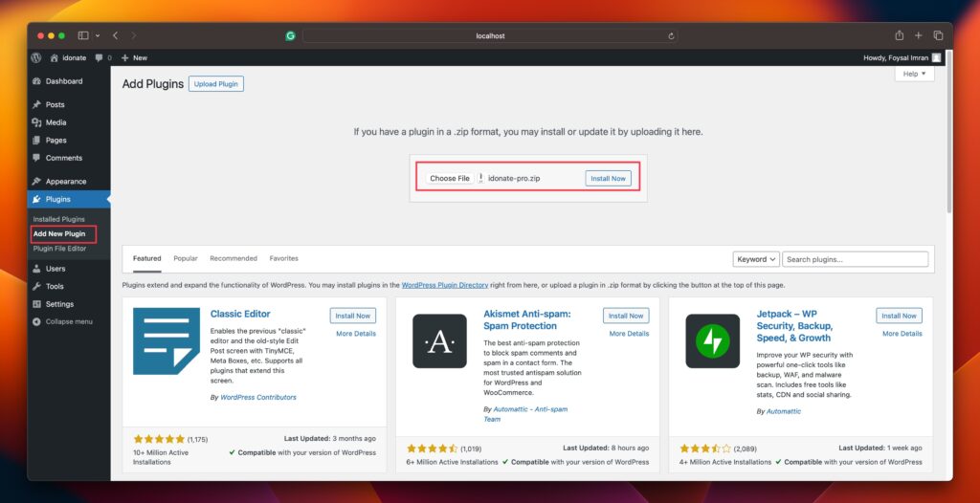Click the Appearance brush icon
This screenshot has height=503, width=980.
[36, 181]
